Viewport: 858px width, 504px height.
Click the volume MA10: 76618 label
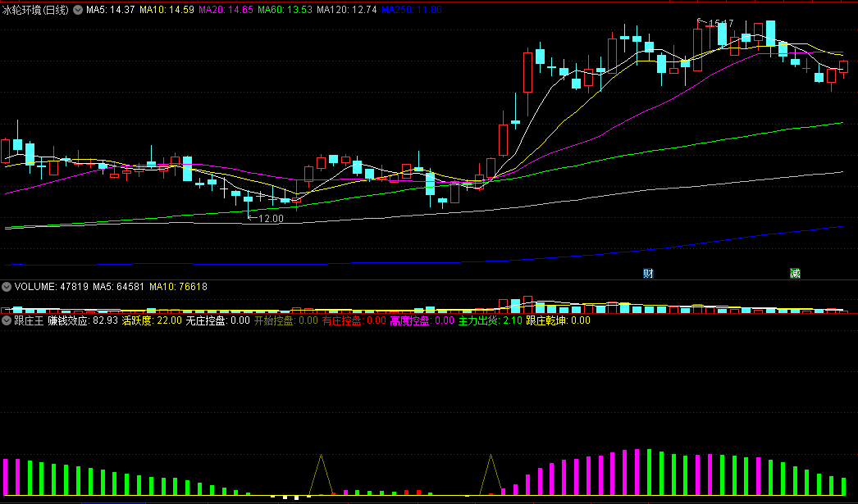coord(178,287)
